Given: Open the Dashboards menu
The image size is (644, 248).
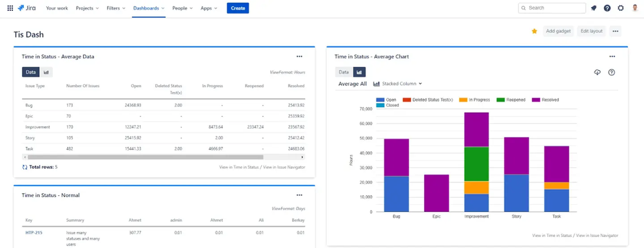Looking at the screenshot, I should [149, 8].
